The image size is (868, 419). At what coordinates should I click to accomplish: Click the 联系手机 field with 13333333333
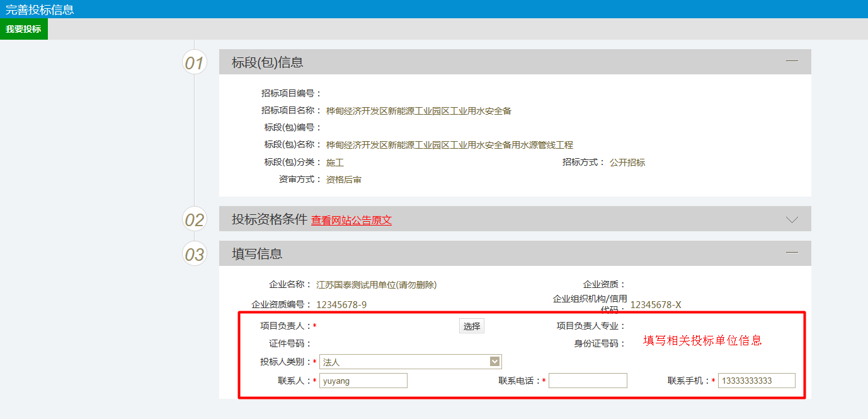tap(756, 381)
